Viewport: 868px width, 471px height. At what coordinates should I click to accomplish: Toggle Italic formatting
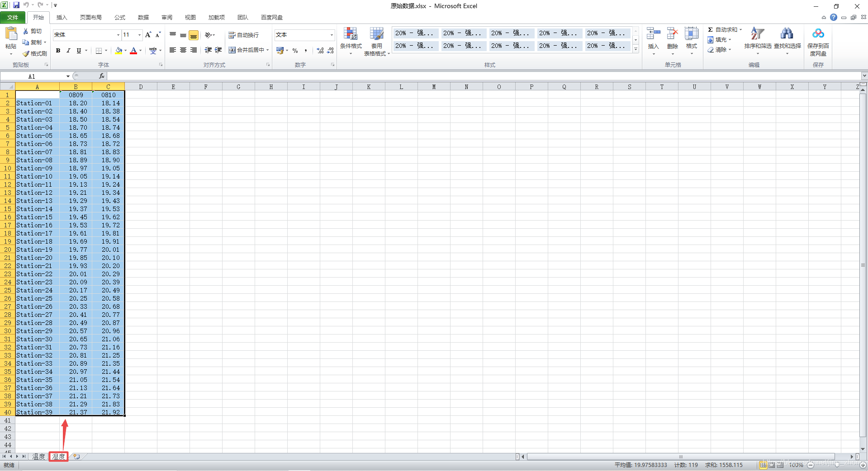pyautogui.click(x=68, y=51)
